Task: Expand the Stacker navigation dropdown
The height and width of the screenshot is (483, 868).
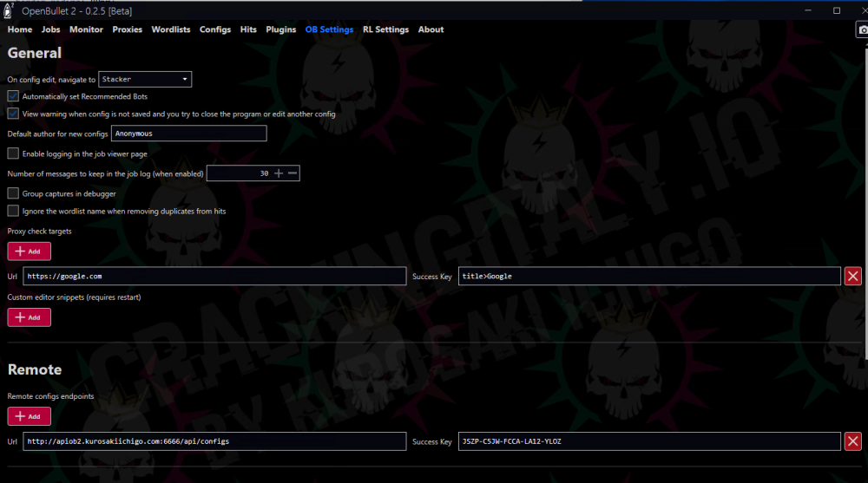Action: click(145, 79)
